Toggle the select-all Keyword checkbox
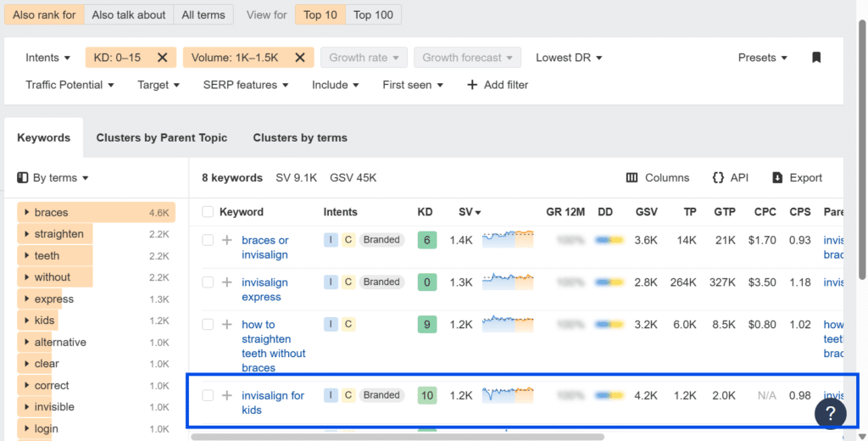This screenshot has width=868, height=441. pos(208,212)
